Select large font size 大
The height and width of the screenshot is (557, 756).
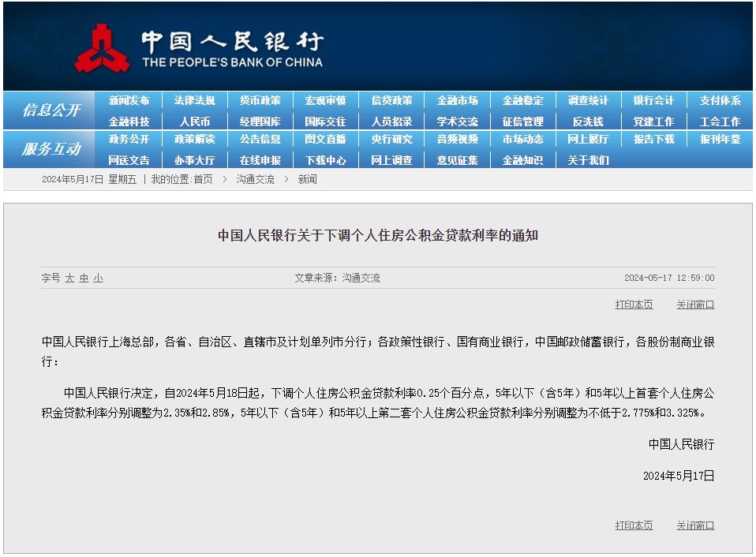click(x=69, y=278)
